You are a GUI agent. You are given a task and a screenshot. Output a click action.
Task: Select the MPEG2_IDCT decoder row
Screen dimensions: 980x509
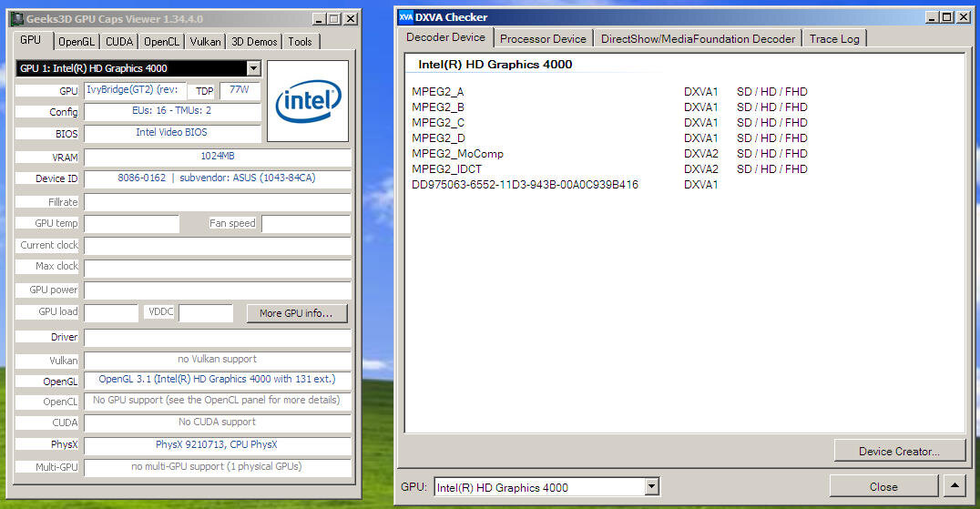point(609,169)
